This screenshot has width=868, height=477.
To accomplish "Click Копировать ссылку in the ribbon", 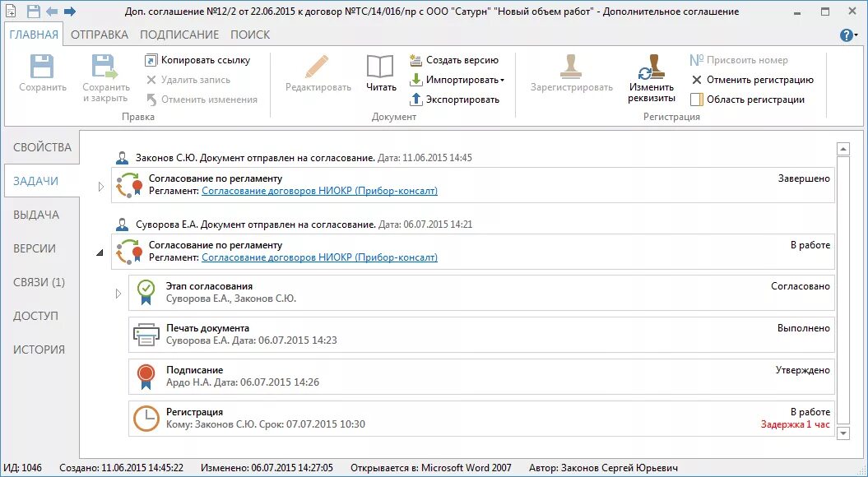I will point(197,60).
